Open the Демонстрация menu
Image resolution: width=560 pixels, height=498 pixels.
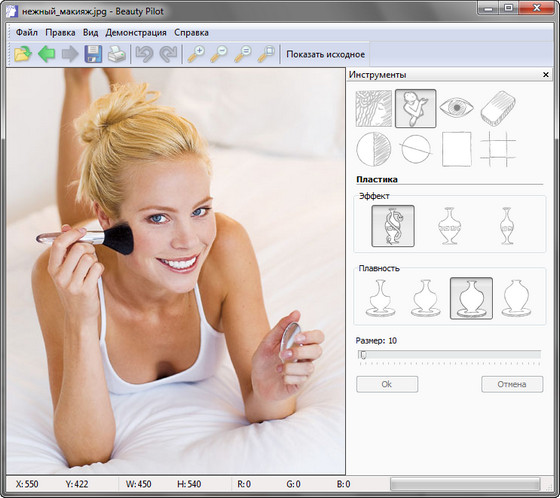pos(136,33)
